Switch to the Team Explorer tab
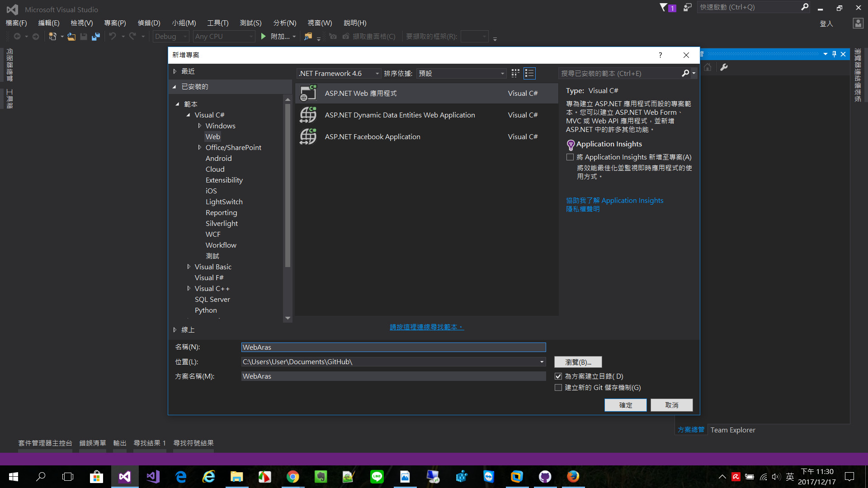Image resolution: width=868 pixels, height=488 pixels. click(x=732, y=430)
